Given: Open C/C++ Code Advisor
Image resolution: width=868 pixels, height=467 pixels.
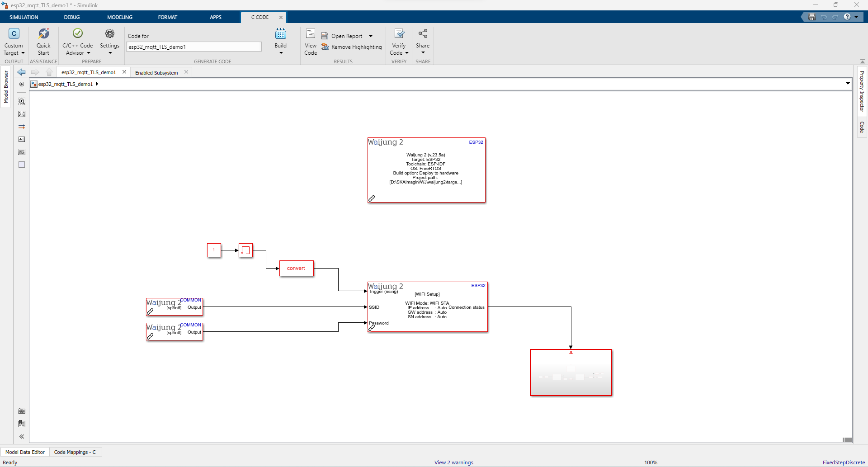Looking at the screenshot, I should (77, 42).
